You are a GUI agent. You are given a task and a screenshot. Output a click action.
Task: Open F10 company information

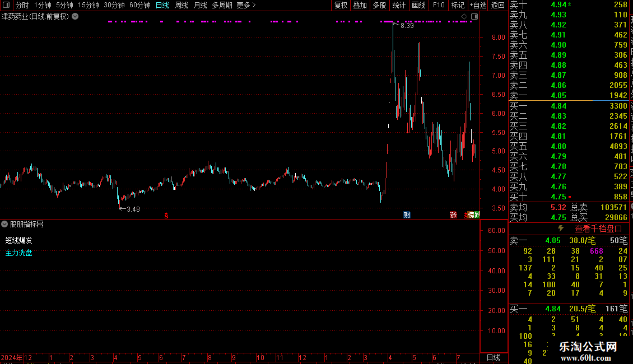(439, 5)
